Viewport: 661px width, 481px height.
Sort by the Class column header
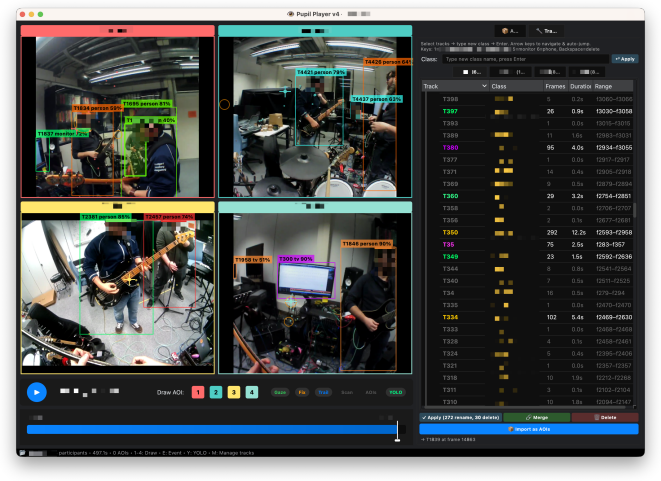[x=516, y=86]
